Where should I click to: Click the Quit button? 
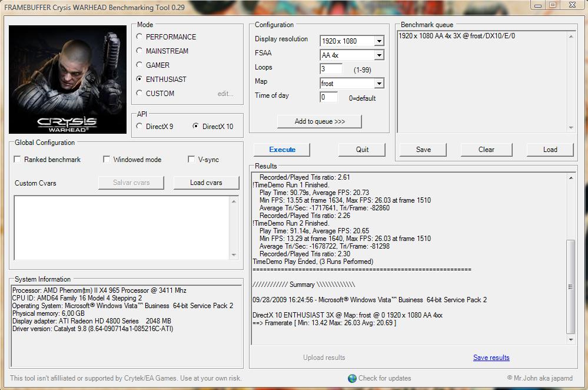click(x=362, y=150)
